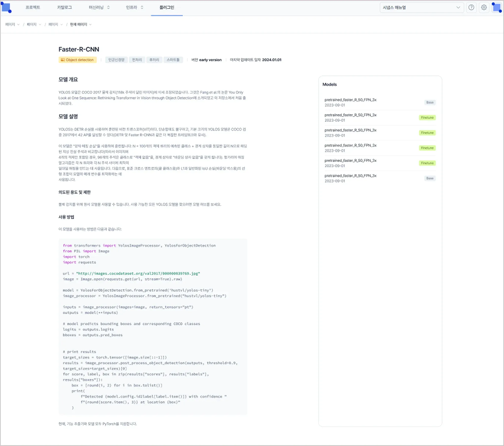The image size is (504, 446).
Task: Click the early version label
Action: 210,60
